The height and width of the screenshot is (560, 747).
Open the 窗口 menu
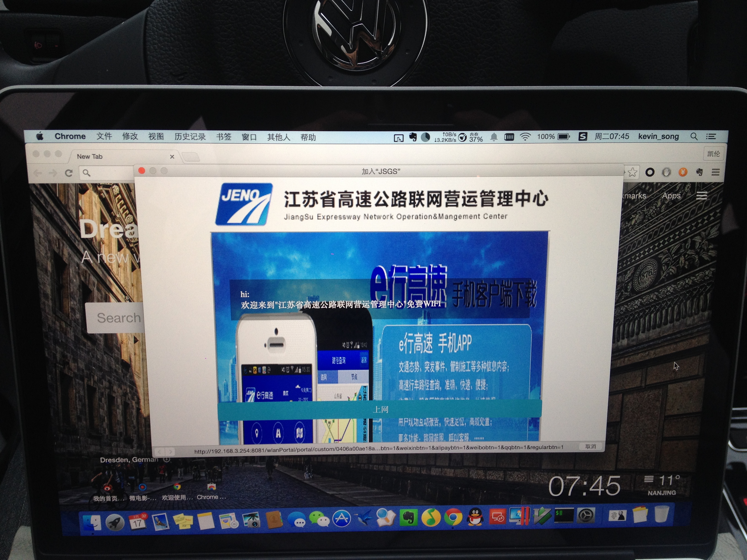click(249, 137)
